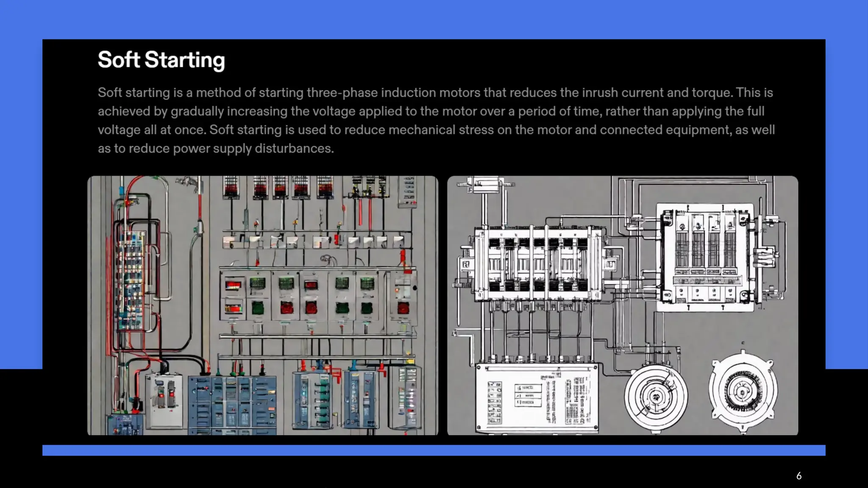
Task: Click the colorful terminal strip in left image
Action: pyautogui.click(x=131, y=280)
